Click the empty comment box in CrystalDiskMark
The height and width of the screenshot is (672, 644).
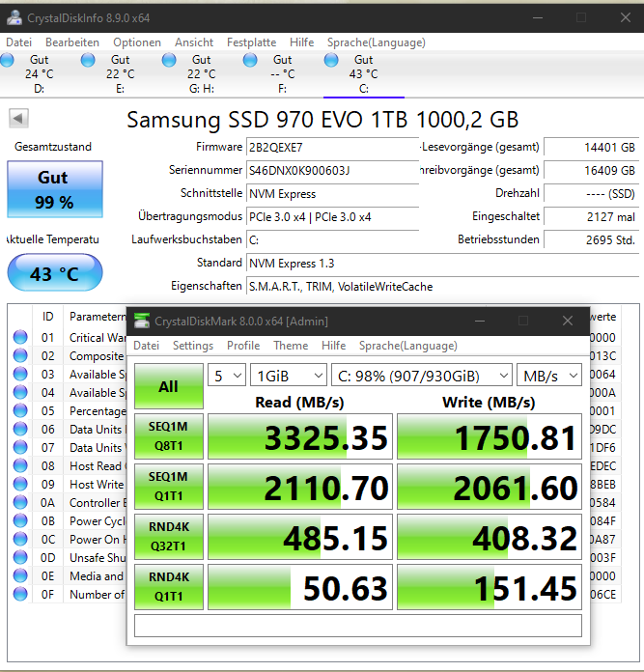tap(358, 626)
